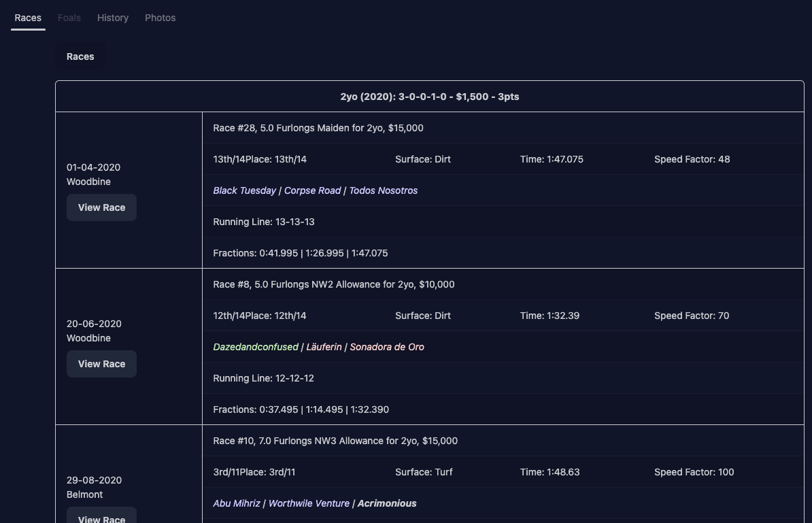View race from 20-06-2020 at Woodbine

[101, 364]
